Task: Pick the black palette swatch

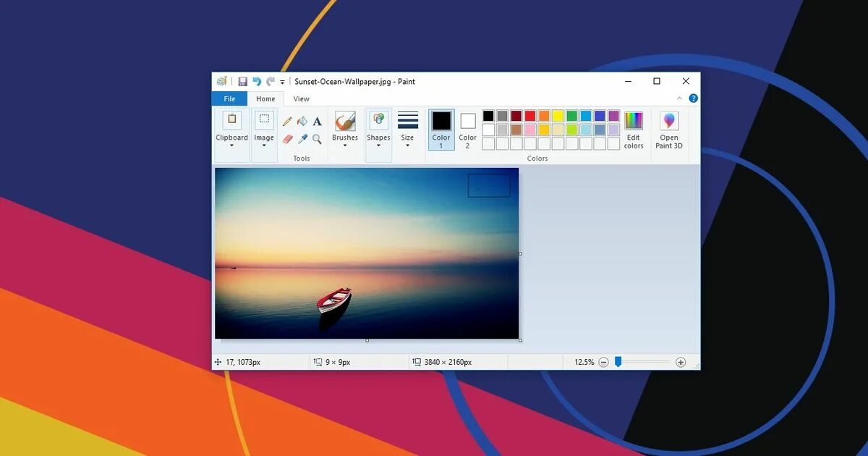Action: tap(488, 116)
